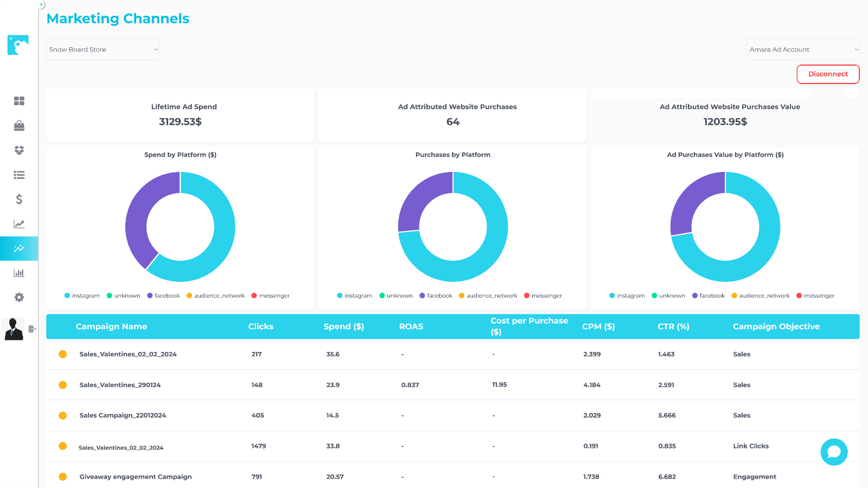
Task: Click the line chart trend sidebar icon
Action: [x=19, y=224]
